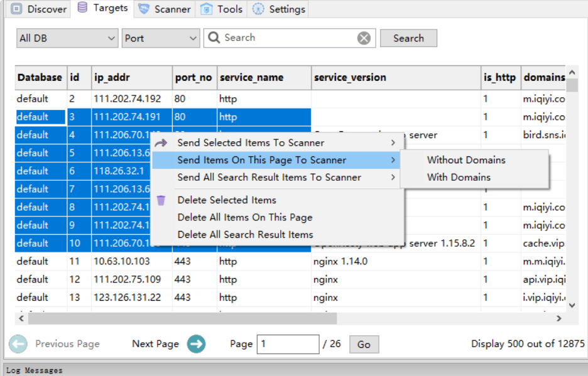Click the magnifier icon in search box
Screen dimensions: 588x376
point(214,38)
